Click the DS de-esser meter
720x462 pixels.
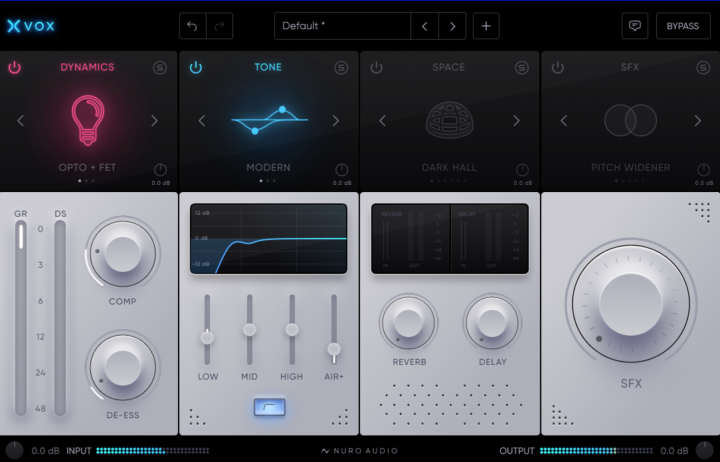coord(60,318)
